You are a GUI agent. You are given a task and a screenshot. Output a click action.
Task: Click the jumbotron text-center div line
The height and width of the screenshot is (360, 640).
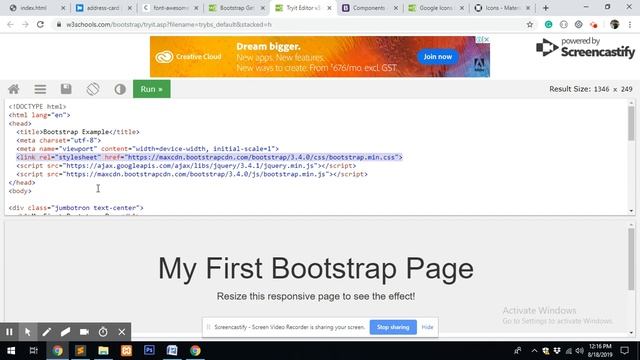(x=76, y=208)
